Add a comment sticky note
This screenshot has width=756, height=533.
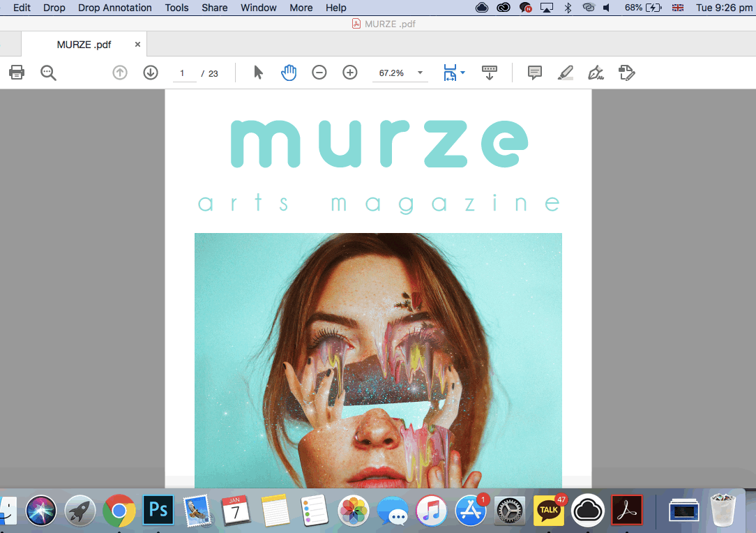coord(535,73)
